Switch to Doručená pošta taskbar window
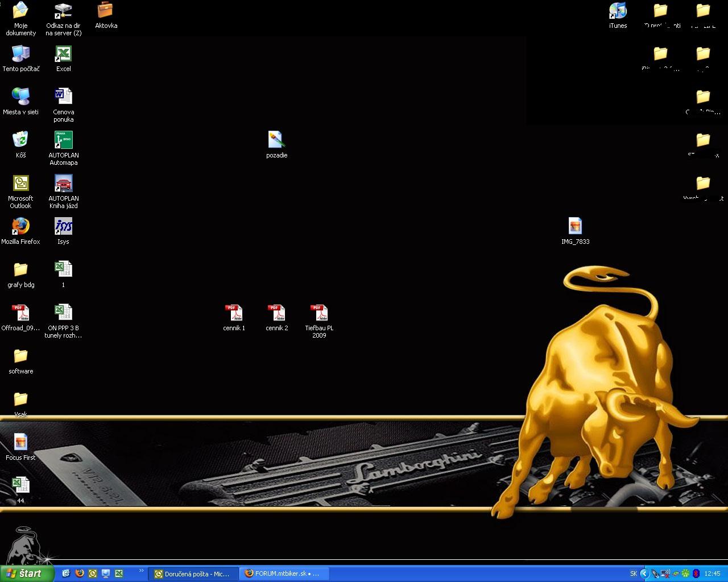728x582 pixels. [193, 574]
